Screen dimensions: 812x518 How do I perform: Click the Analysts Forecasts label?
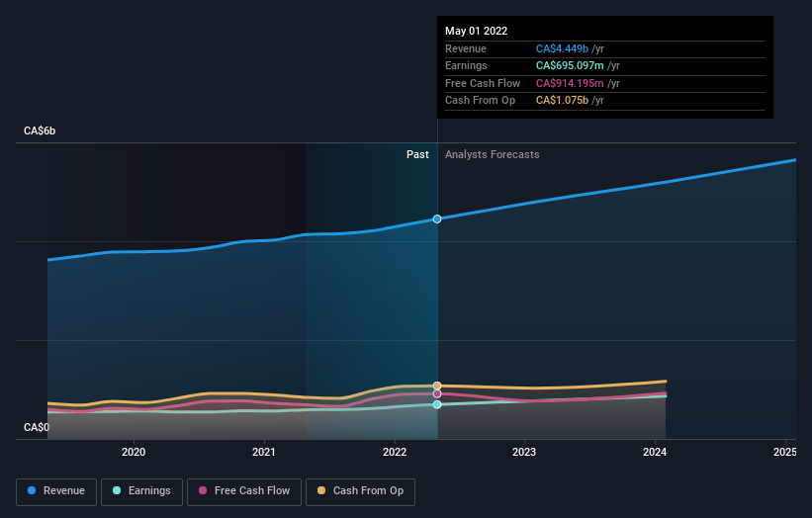click(x=492, y=154)
